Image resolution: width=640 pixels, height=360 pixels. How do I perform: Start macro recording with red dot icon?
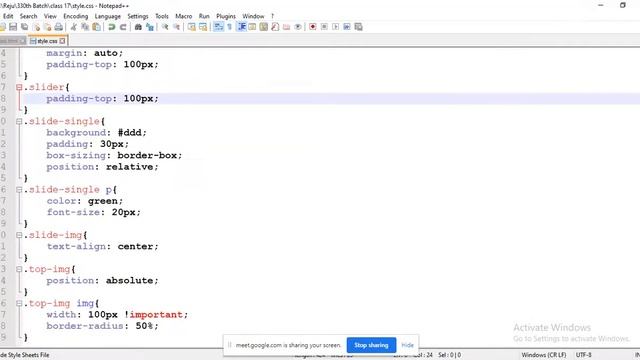point(313,27)
